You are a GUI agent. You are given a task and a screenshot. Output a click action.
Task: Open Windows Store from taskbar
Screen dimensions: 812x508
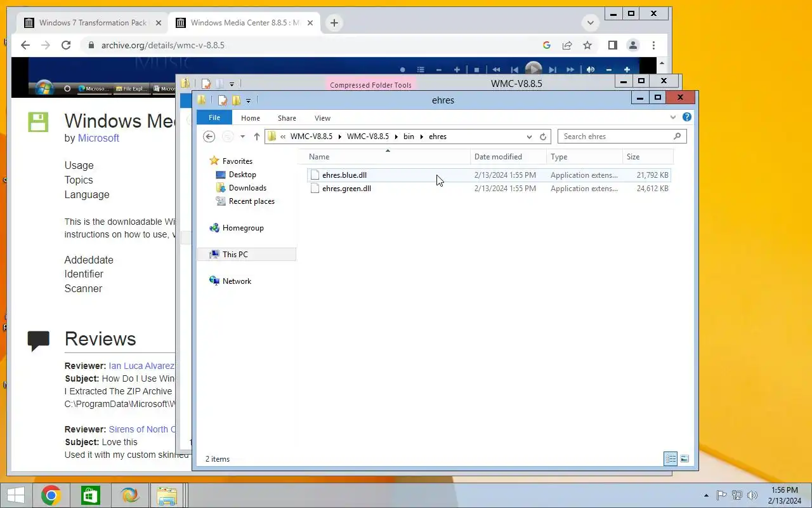pos(89,495)
